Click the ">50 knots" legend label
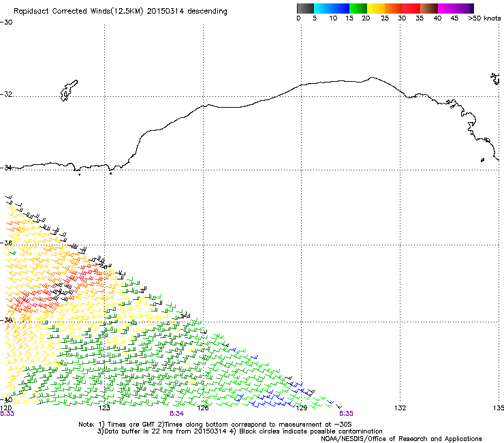The height and width of the screenshot is (443, 504). pos(484,18)
